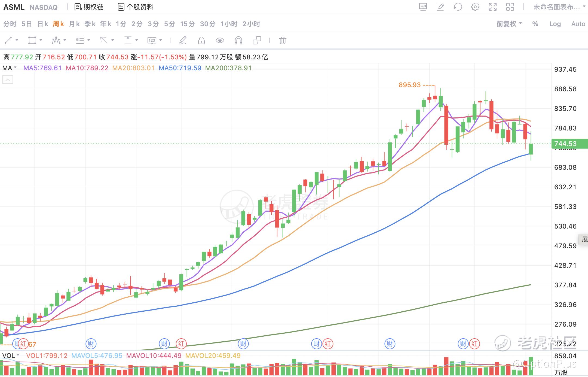Click MA10:789.22 legend label
This screenshot has height=377, width=588.
point(87,68)
